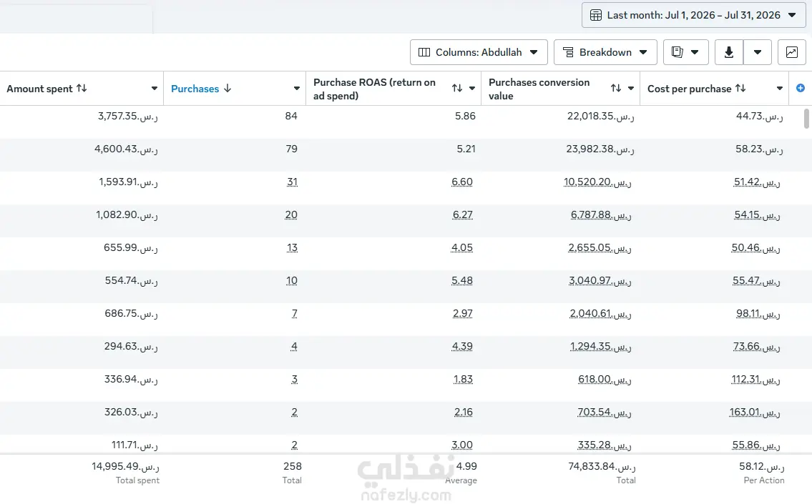Open the charts view icon
This screenshot has height=504, width=812.
tap(791, 52)
